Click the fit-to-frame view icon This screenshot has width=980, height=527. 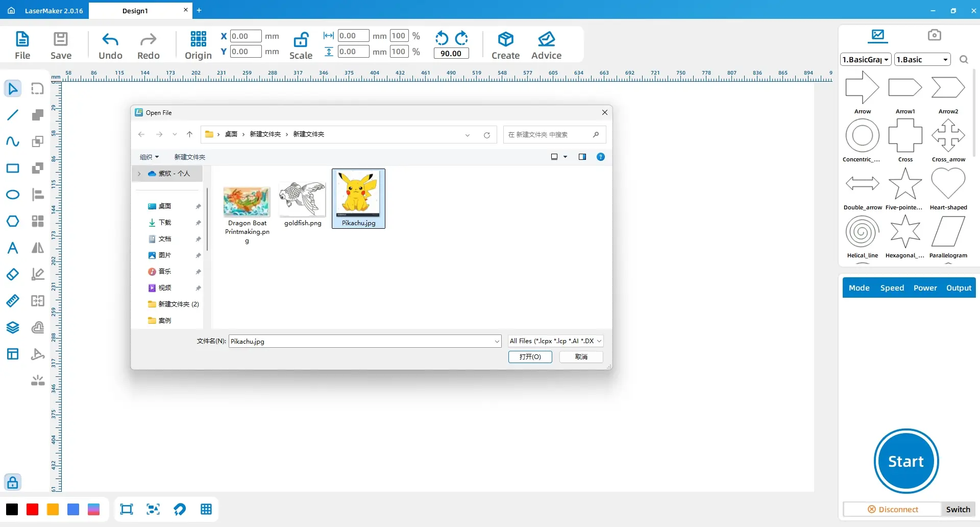click(126, 509)
